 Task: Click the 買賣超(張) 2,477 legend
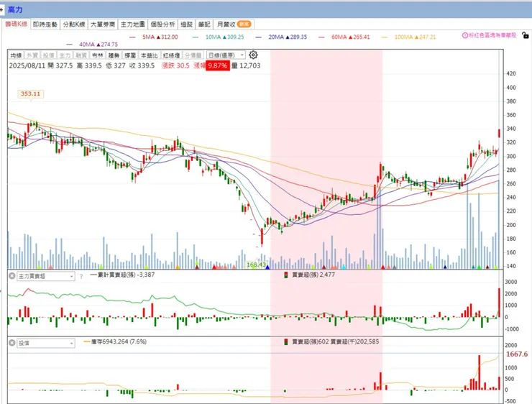[x=309, y=275]
